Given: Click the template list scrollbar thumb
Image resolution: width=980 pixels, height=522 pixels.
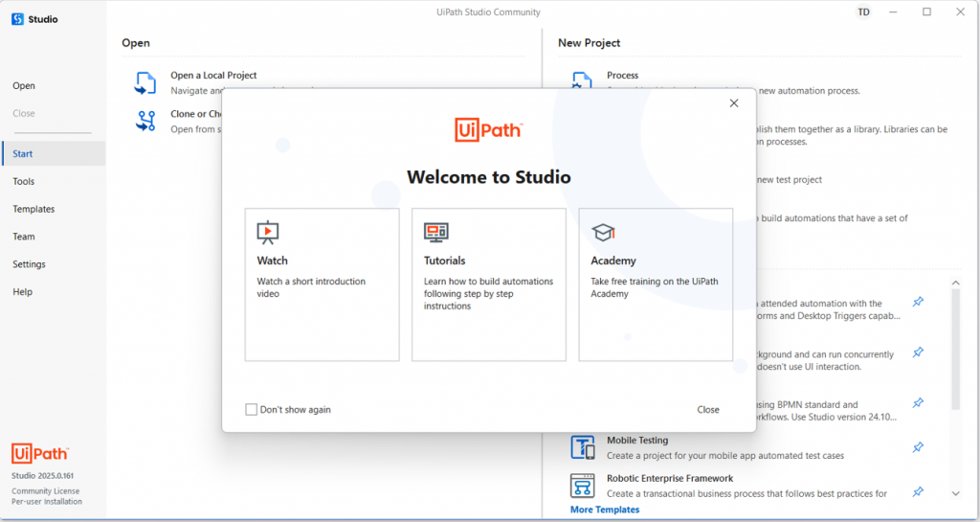Looking at the screenshot, I should coord(956,350).
